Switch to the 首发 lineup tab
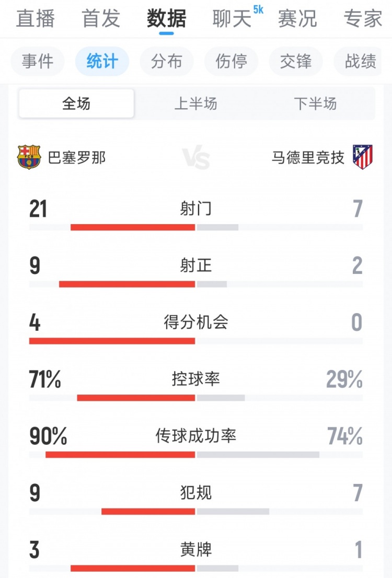392x578 pixels. [x=101, y=19]
